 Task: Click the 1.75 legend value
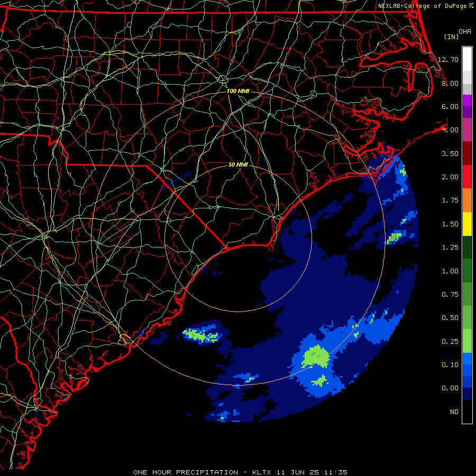450,200
